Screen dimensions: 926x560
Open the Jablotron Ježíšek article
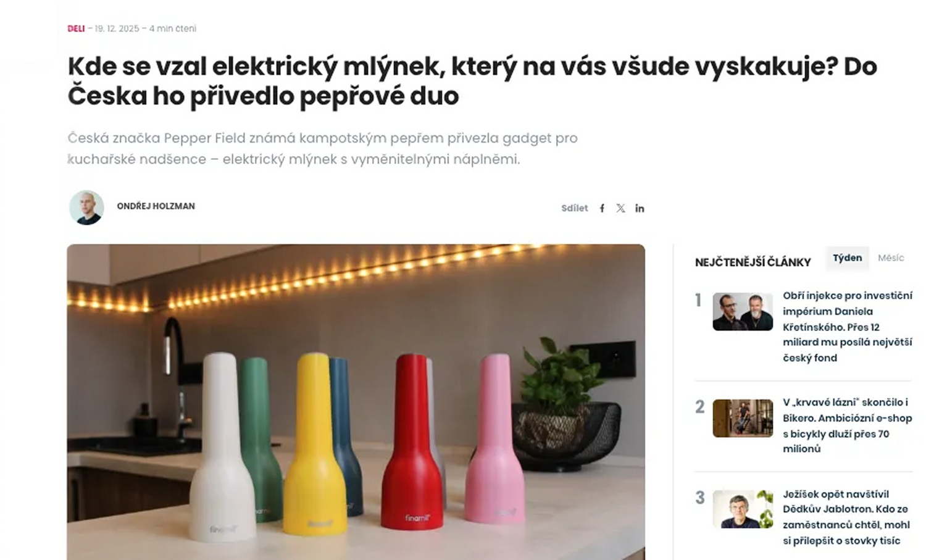point(846,517)
